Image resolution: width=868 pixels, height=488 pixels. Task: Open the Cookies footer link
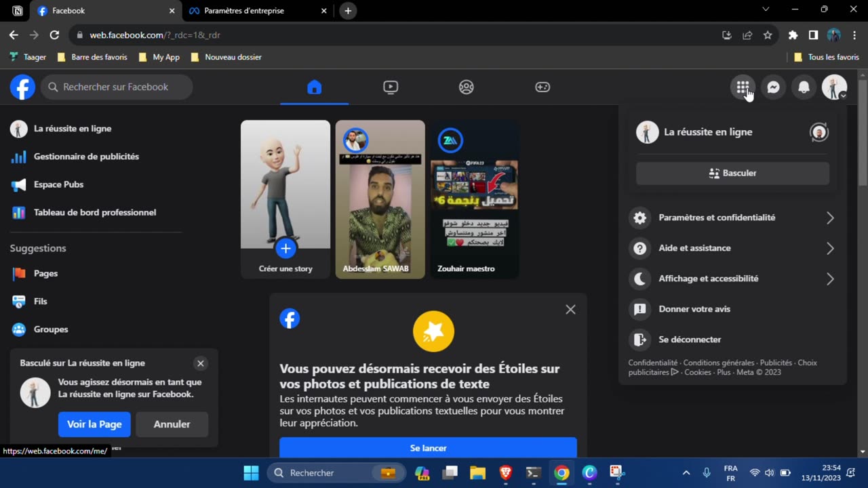pos(698,372)
